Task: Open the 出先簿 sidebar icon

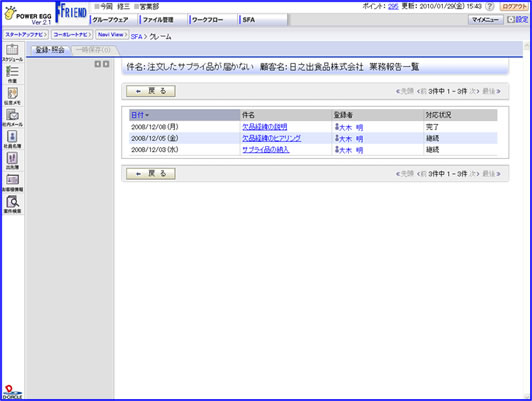Action: click(13, 161)
